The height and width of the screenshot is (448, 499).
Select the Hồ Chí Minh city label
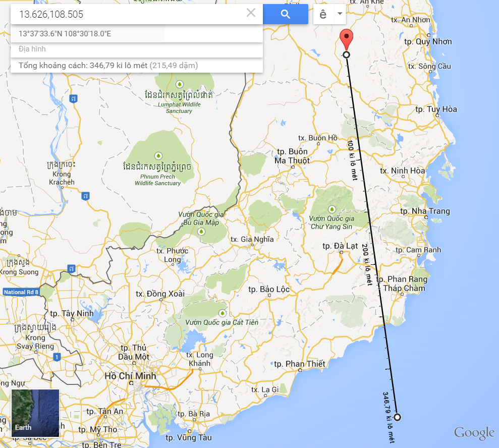point(131,376)
